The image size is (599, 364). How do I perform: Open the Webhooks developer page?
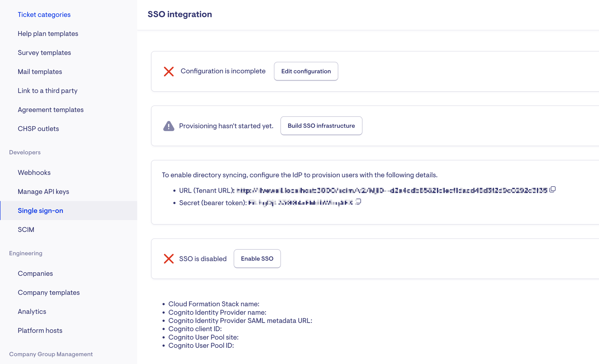pos(34,173)
